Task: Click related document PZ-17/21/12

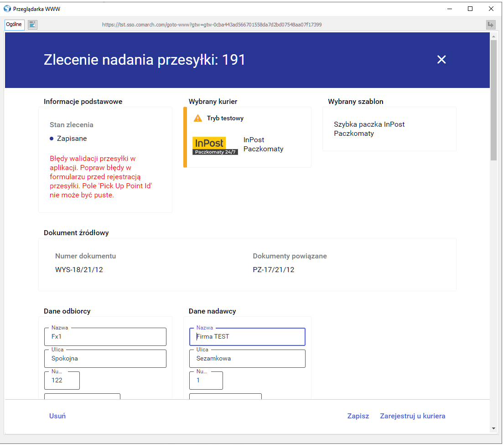Action: point(273,270)
